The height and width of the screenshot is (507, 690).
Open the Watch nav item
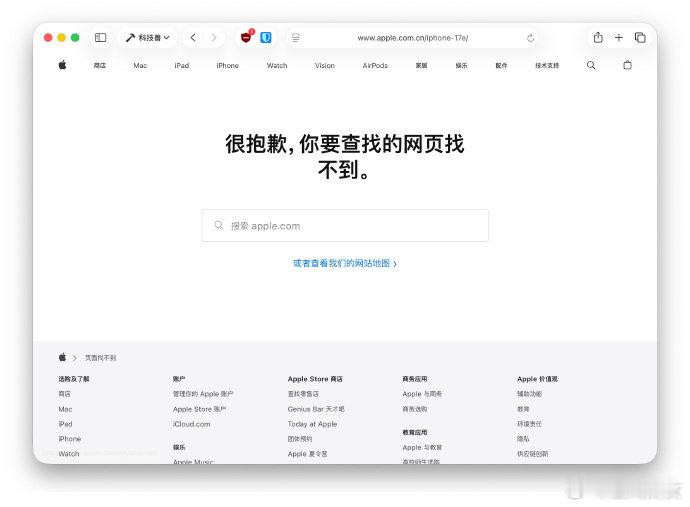(277, 66)
